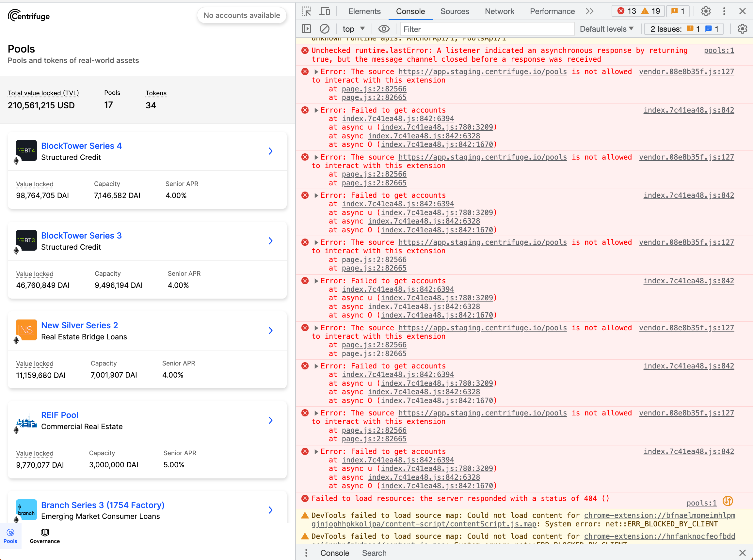Open DevTools settings with the gear icon
This screenshot has width=753, height=560.
pyautogui.click(x=706, y=11)
